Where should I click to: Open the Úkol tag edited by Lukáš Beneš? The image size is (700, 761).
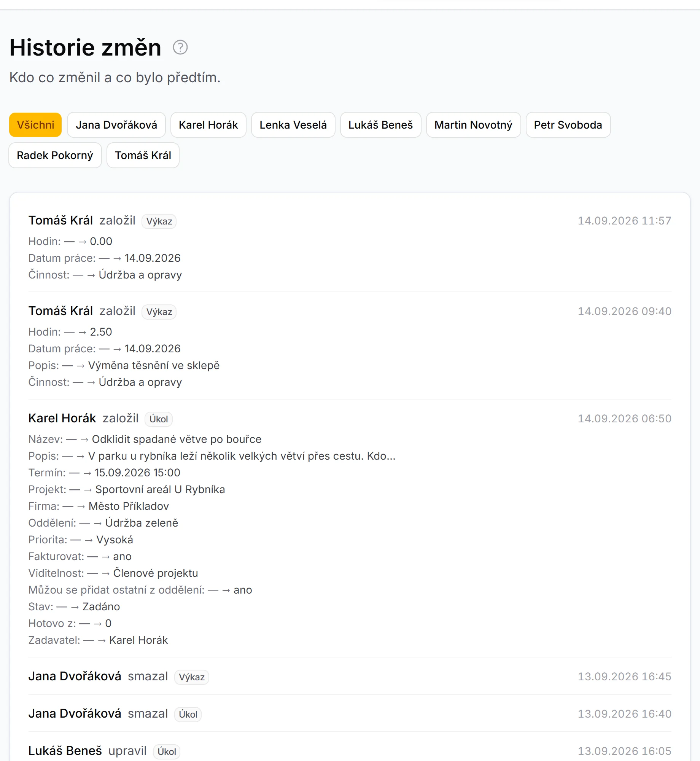pyautogui.click(x=167, y=751)
